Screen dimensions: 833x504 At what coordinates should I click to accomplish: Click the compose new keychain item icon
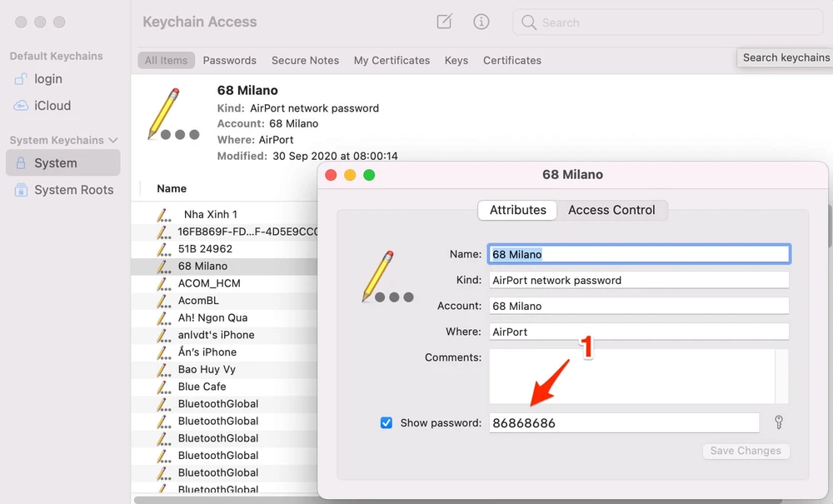[x=444, y=22]
